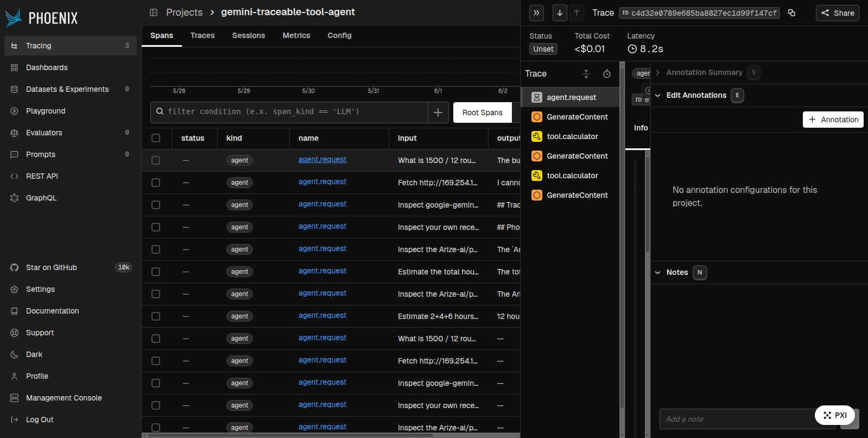The width and height of the screenshot is (868, 438).
Task: Check the first 'Inspect google-gemin...' row
Action: (156, 205)
